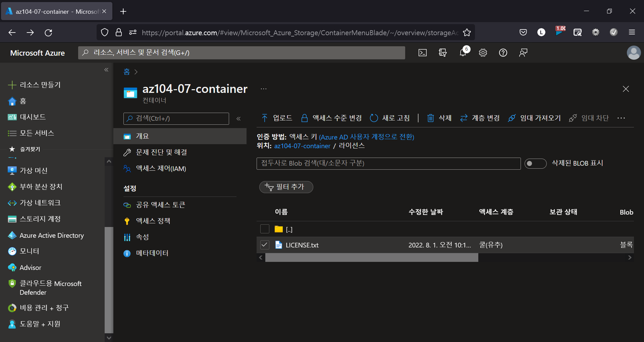Click 액세스 수준 변경 lock button
This screenshot has height=342, width=644.
pyautogui.click(x=331, y=118)
